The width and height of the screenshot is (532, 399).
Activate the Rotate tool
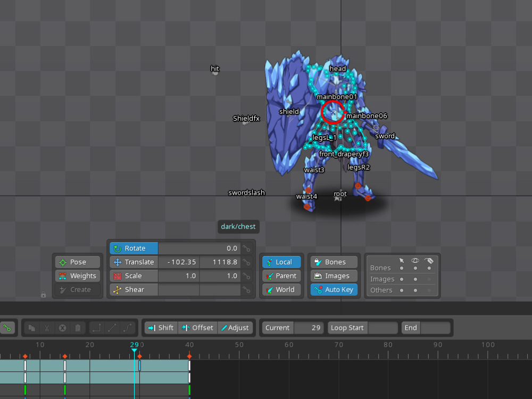(x=134, y=248)
